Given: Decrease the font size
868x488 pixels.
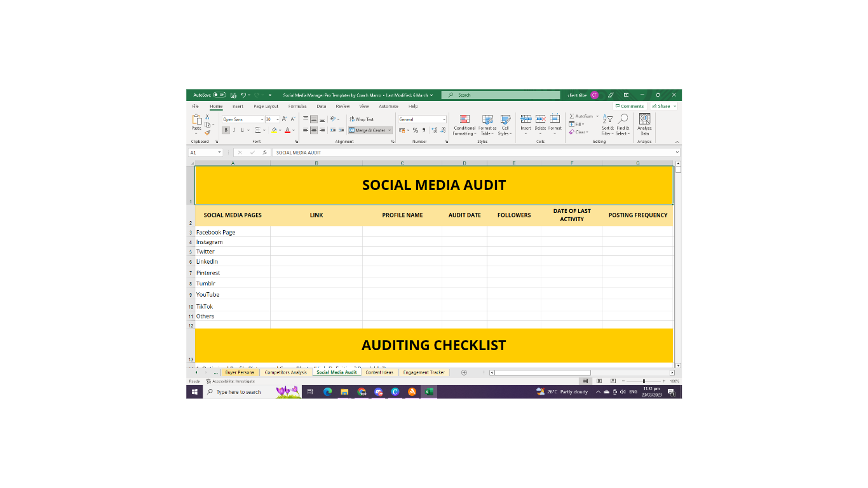Looking at the screenshot, I should coord(293,119).
